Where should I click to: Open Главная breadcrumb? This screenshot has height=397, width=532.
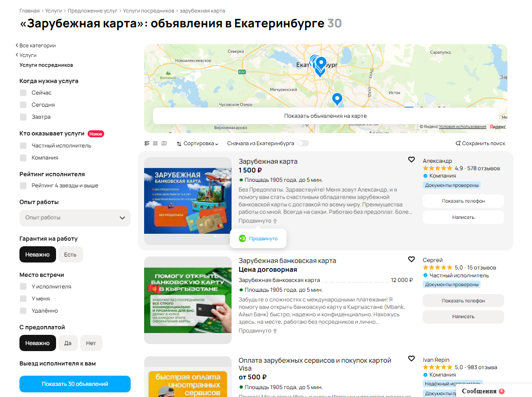[x=30, y=11]
